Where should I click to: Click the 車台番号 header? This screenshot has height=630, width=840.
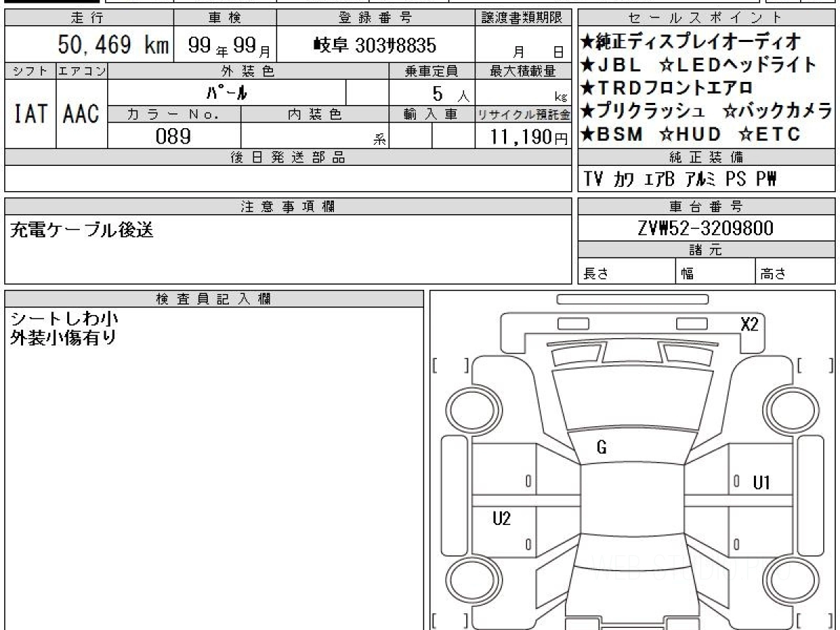[706, 206]
